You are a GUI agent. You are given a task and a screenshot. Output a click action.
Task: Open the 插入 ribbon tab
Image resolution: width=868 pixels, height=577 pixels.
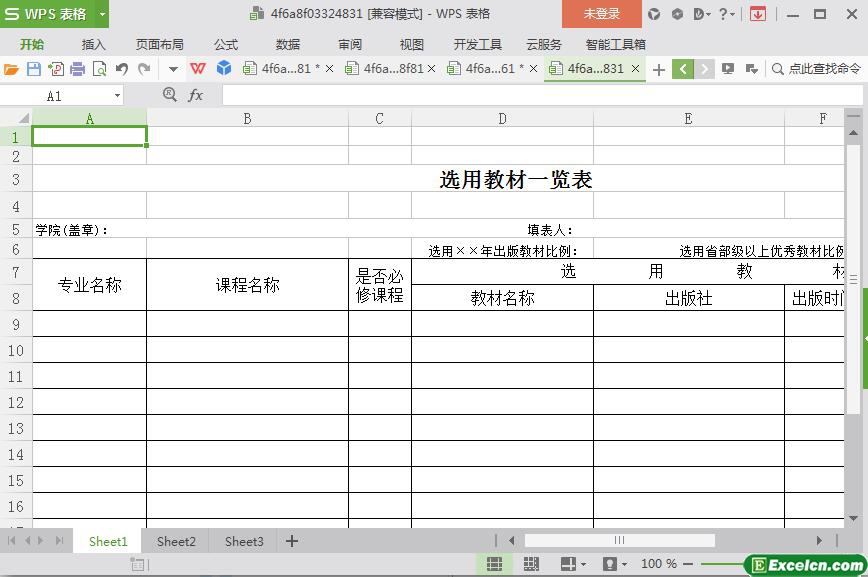coord(93,44)
